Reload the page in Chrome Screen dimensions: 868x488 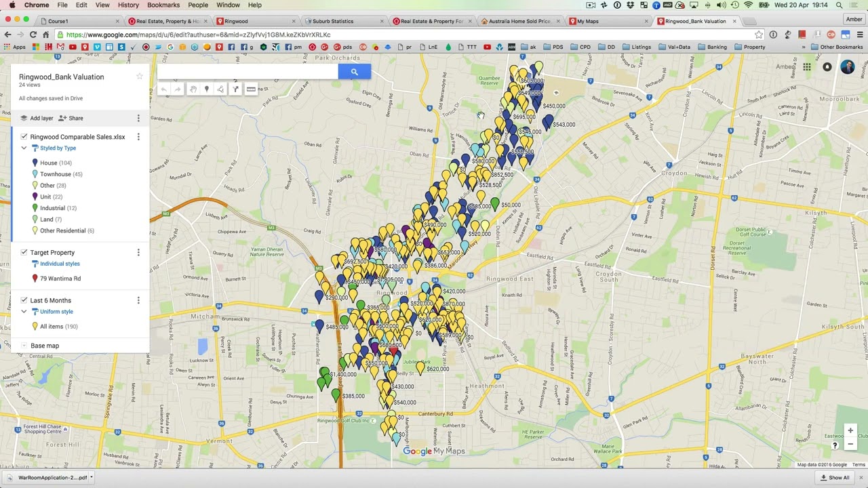(x=33, y=35)
